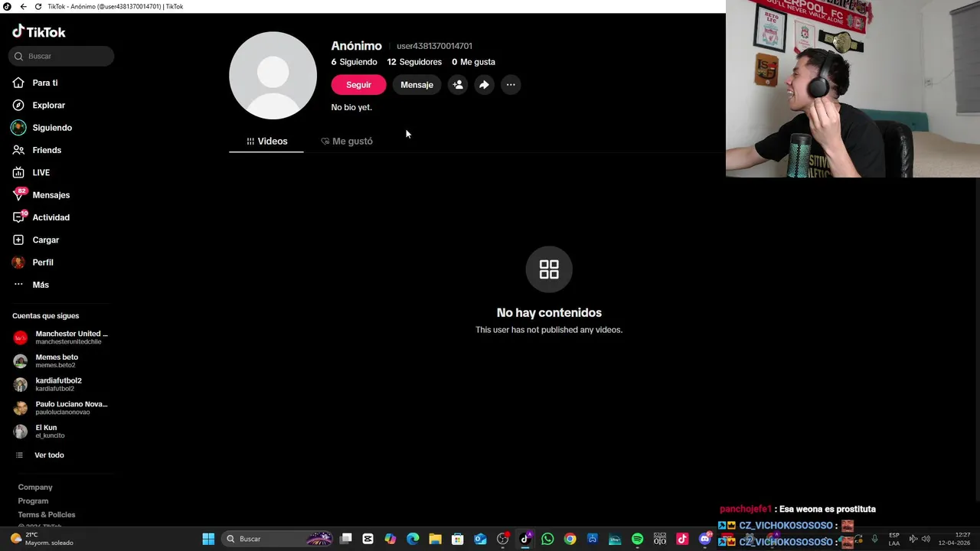The image size is (980, 551).
Task: Open Google Chrome from the taskbar
Action: [x=570, y=539]
